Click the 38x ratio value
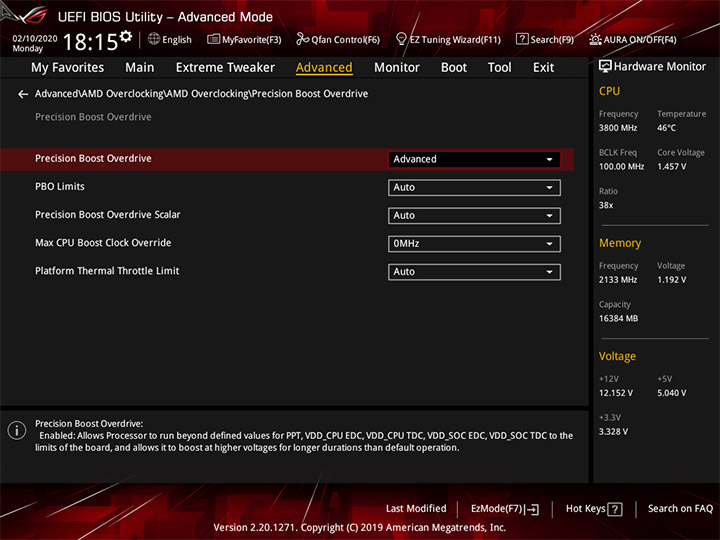The height and width of the screenshot is (540, 720). (606, 205)
